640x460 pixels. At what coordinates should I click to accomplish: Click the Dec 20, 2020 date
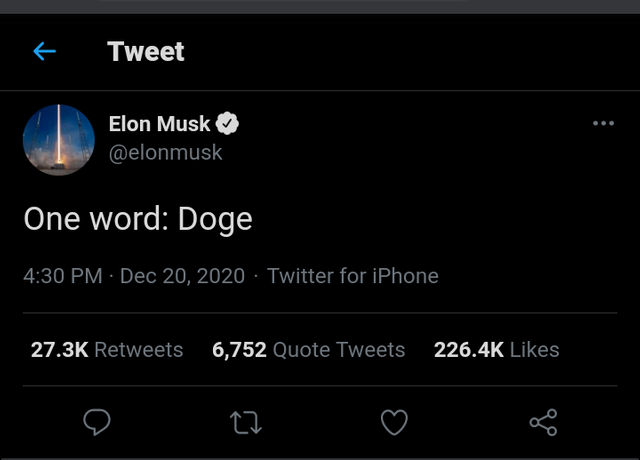[182, 276]
